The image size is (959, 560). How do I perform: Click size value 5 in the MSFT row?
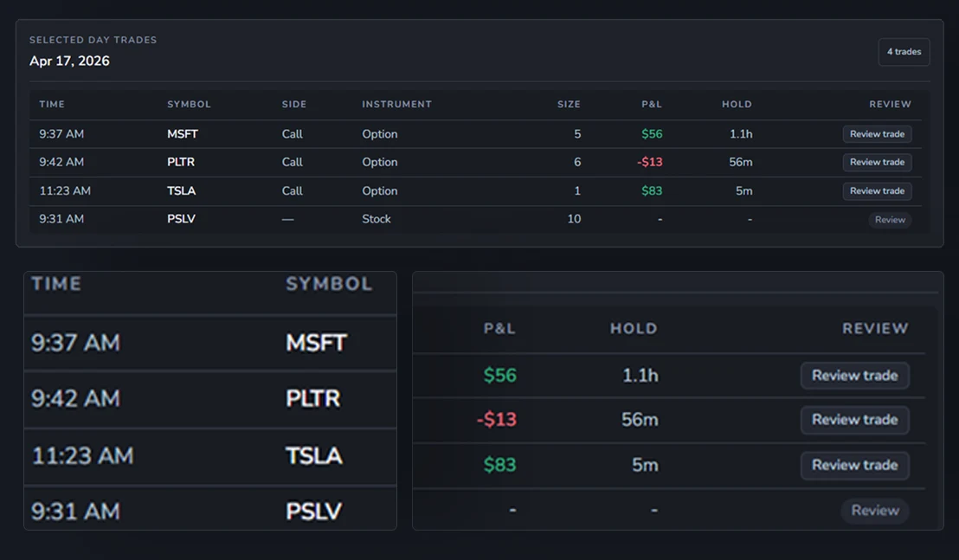577,134
